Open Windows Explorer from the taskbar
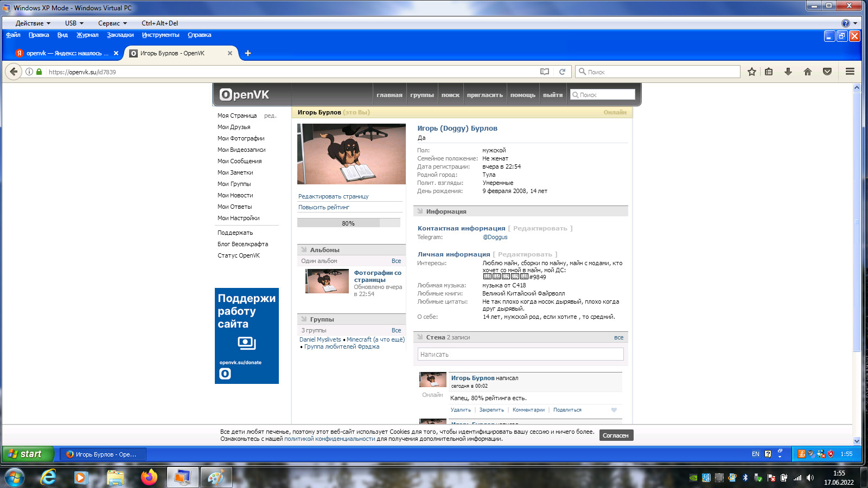Screen dimensions: 868x488 point(115,477)
